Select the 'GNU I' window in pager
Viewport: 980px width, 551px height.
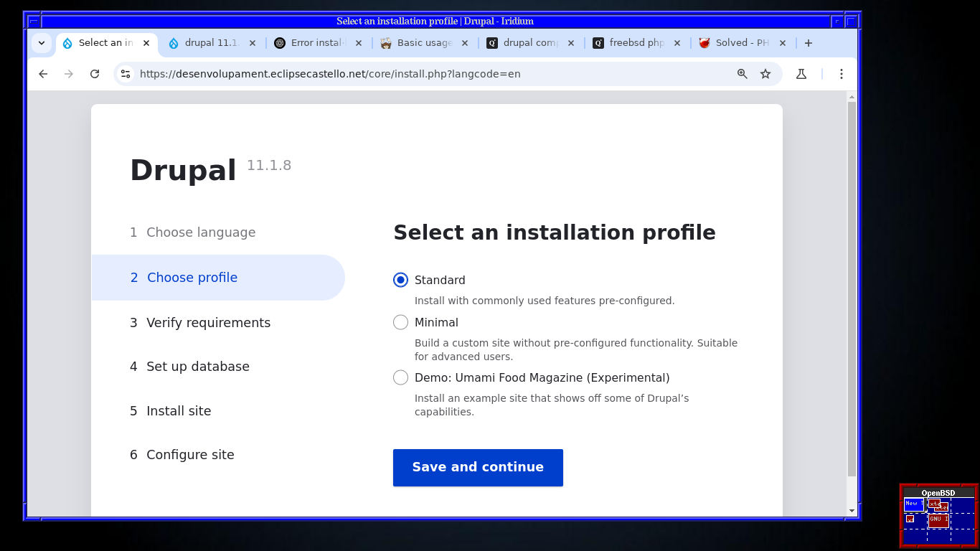(x=938, y=520)
